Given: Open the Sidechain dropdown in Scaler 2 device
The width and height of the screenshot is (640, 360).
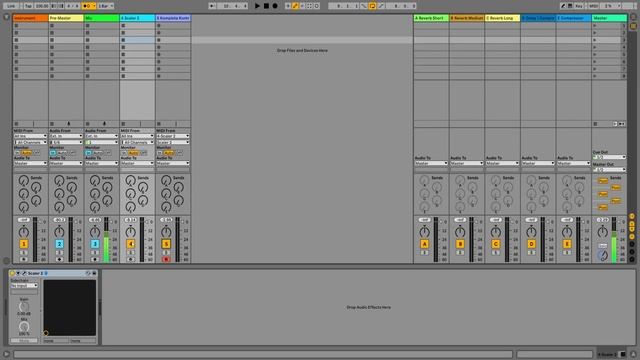Looking at the screenshot, I should pyautogui.click(x=24, y=286).
